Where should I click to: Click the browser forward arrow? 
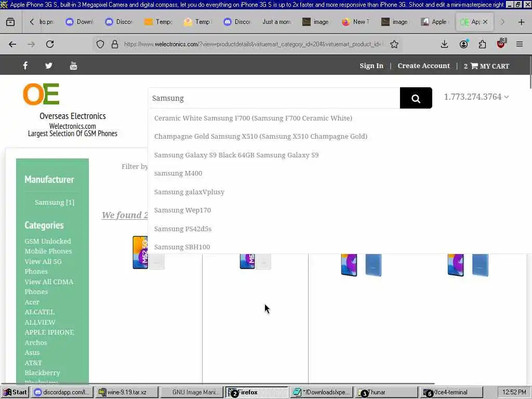click(x=31, y=44)
